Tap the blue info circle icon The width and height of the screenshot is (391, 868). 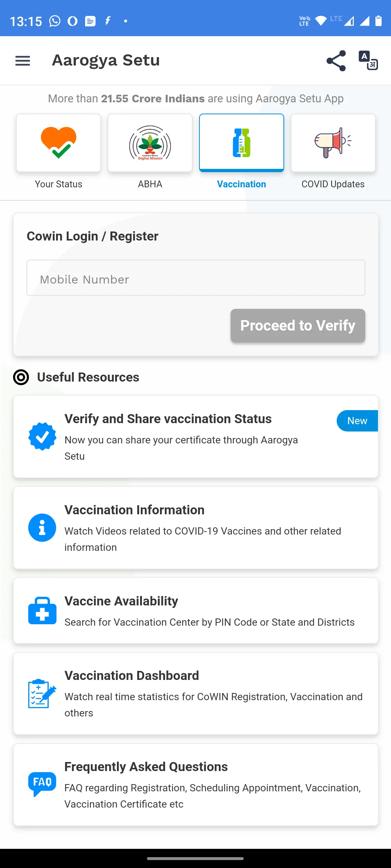(42, 528)
